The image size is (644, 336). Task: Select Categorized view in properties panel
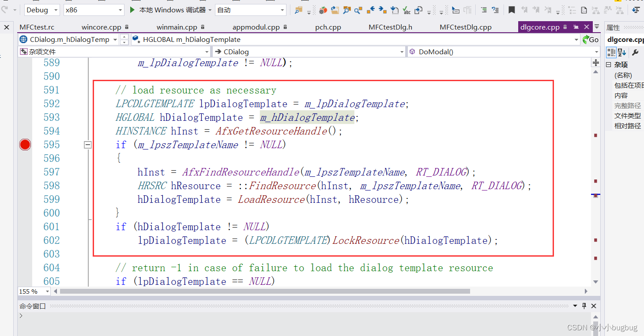[x=611, y=52]
